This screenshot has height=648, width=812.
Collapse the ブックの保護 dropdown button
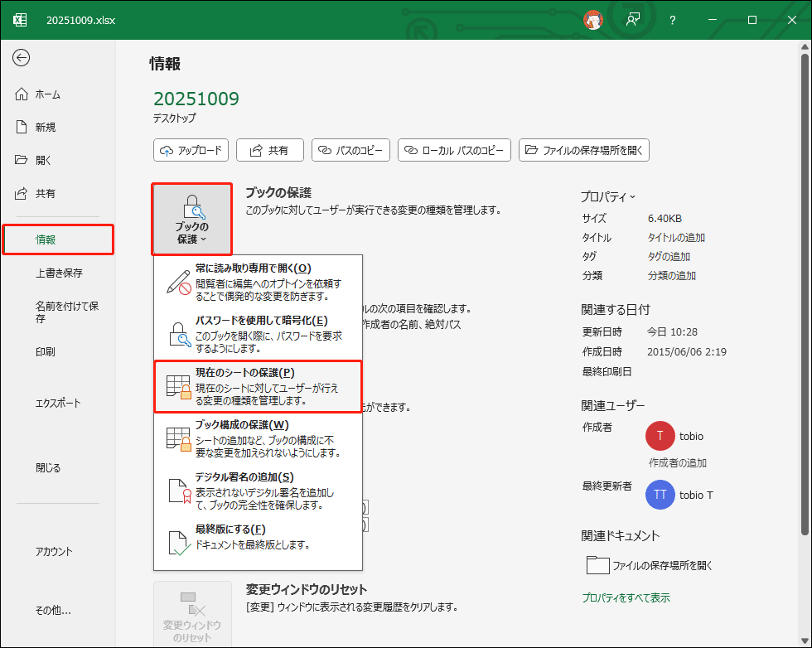pos(191,219)
